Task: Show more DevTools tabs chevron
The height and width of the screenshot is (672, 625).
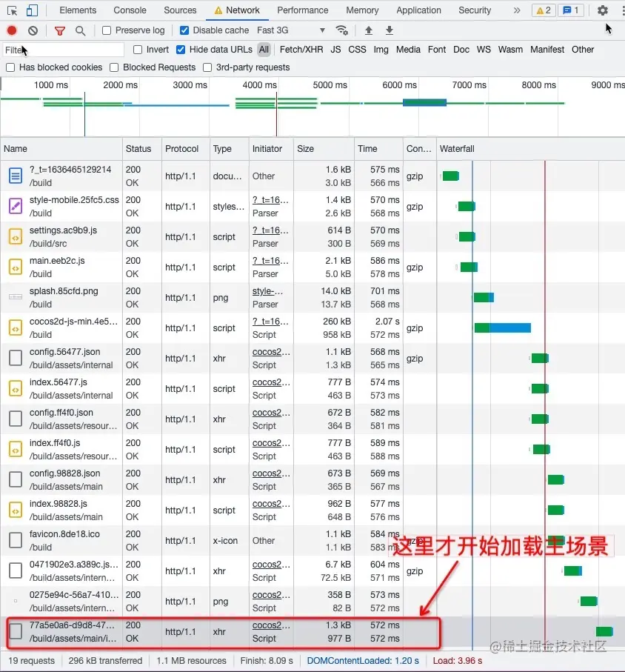Action: (x=517, y=10)
